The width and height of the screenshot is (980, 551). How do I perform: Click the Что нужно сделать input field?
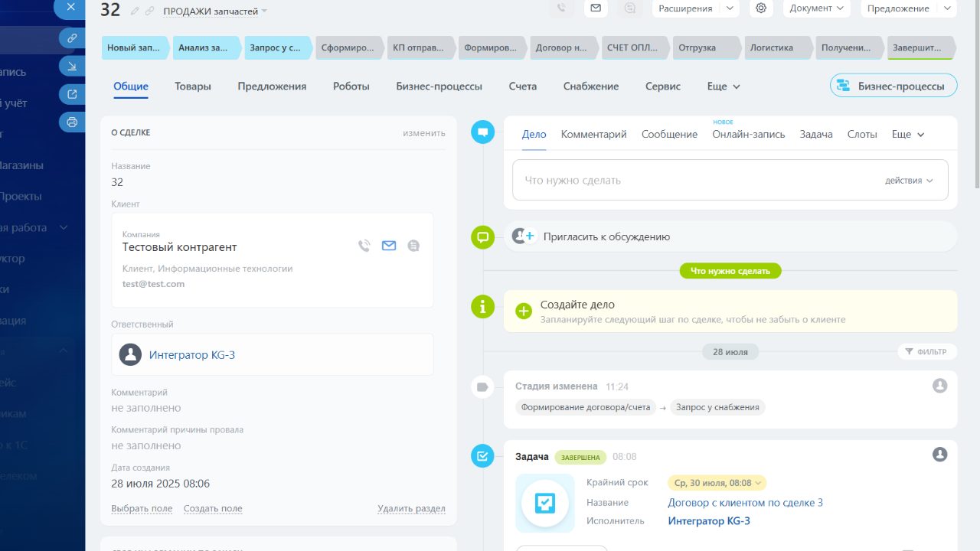730,181
